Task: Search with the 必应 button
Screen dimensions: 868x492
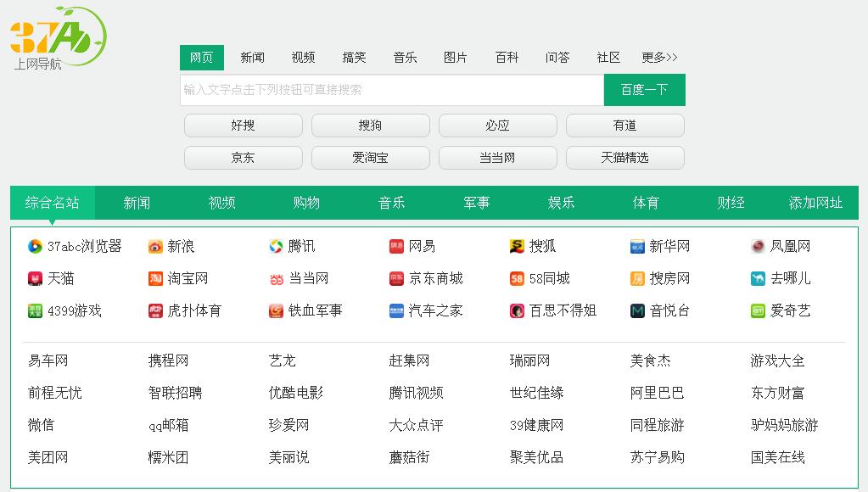Action: pos(498,126)
